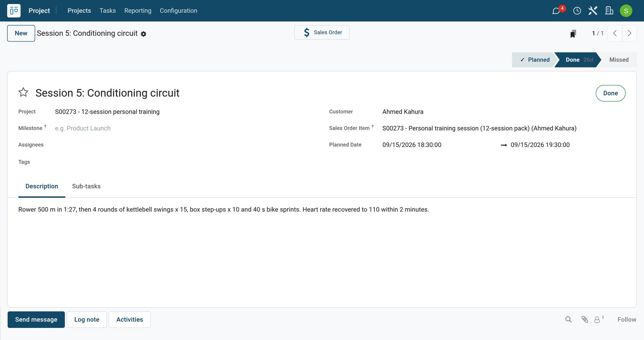
Task: Select the Done stage in status bar
Action: pyautogui.click(x=578, y=60)
